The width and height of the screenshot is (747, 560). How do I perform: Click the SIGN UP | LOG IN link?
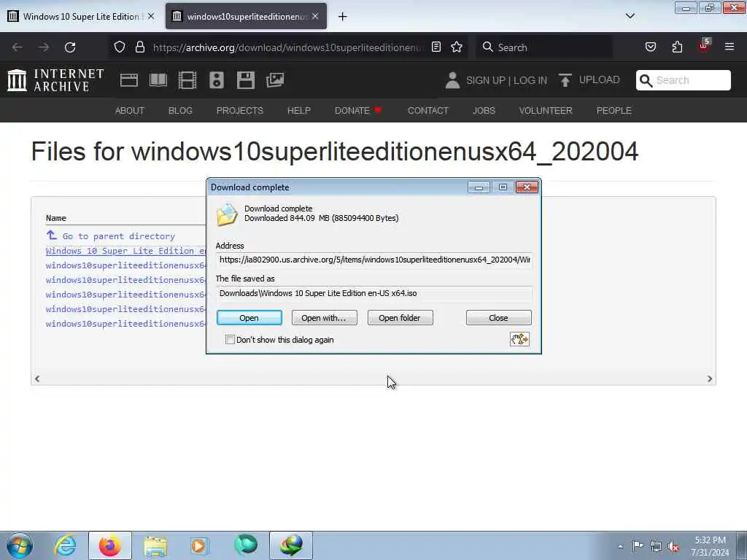click(506, 80)
